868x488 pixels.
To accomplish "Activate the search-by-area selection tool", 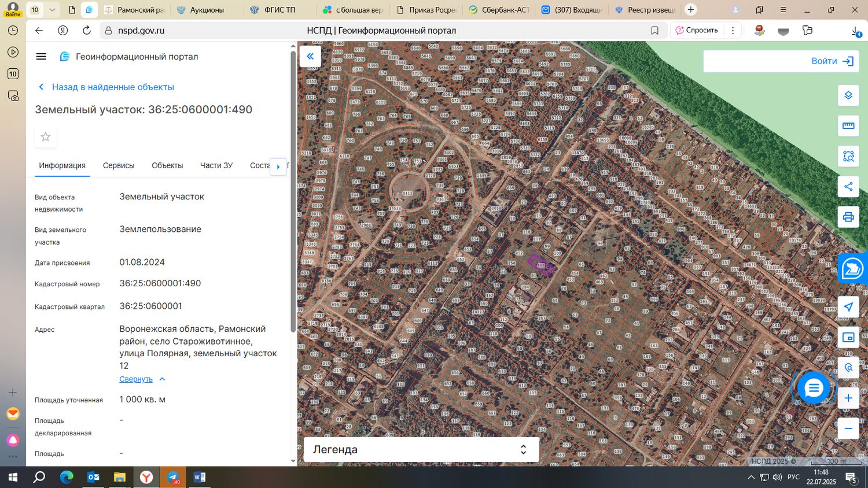I will click(848, 156).
